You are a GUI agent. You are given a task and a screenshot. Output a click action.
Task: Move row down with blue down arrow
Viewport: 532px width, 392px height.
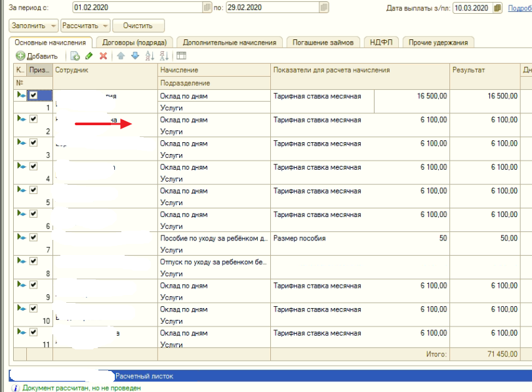(x=135, y=56)
